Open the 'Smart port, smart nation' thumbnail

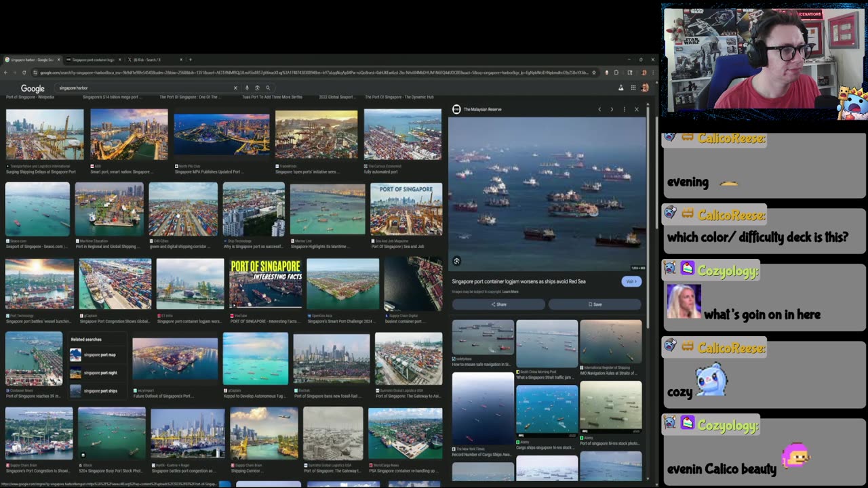click(129, 134)
